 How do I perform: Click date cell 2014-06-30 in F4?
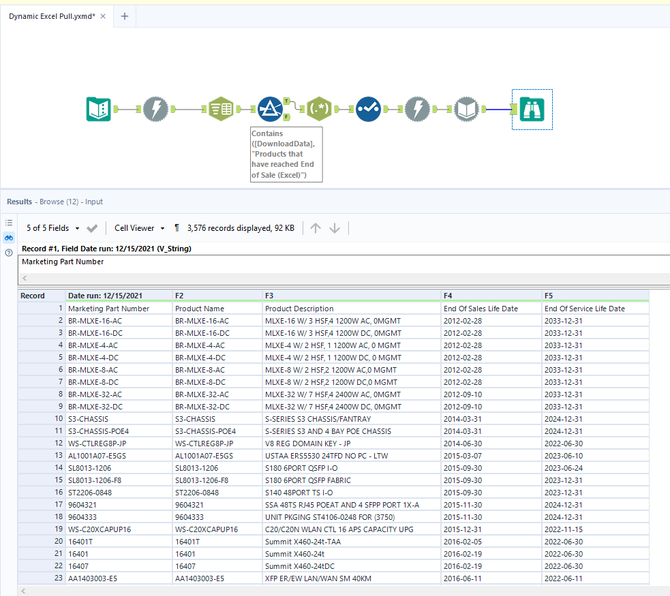point(491,443)
